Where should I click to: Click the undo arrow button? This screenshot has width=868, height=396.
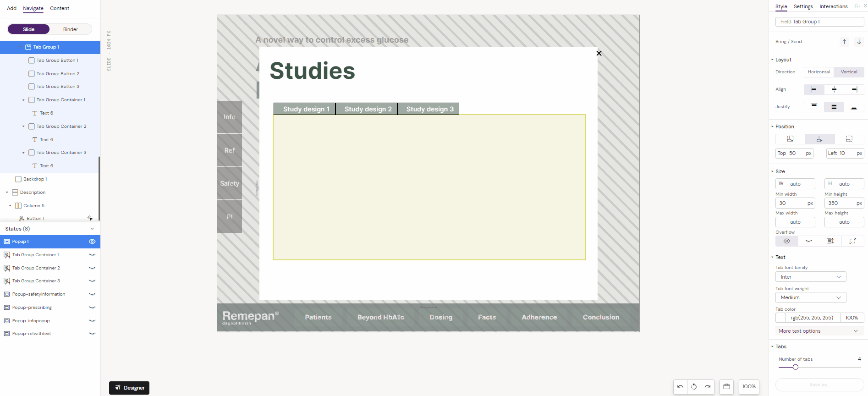coord(680,387)
